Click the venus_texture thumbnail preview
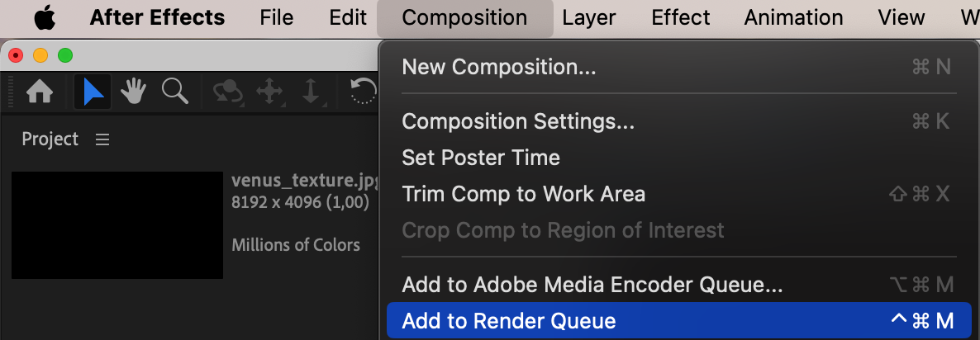This screenshot has width=980, height=340. 117,224
